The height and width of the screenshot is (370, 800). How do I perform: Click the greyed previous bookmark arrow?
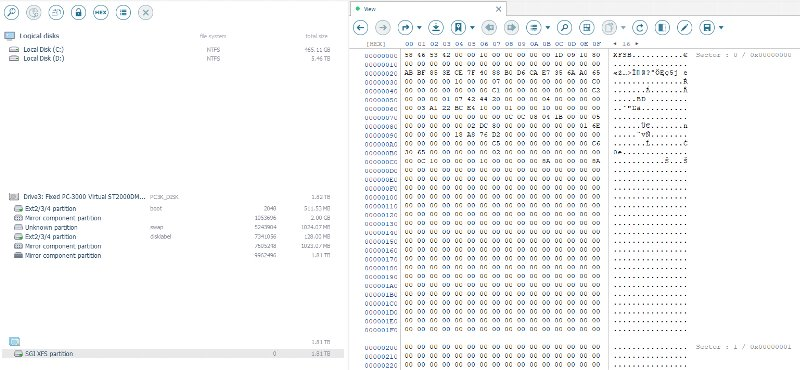[489, 27]
